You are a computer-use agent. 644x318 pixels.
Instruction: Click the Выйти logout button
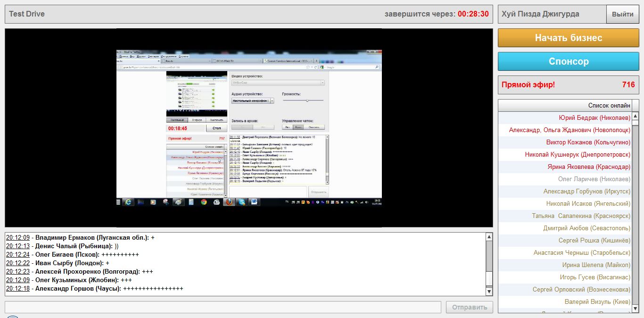click(622, 14)
